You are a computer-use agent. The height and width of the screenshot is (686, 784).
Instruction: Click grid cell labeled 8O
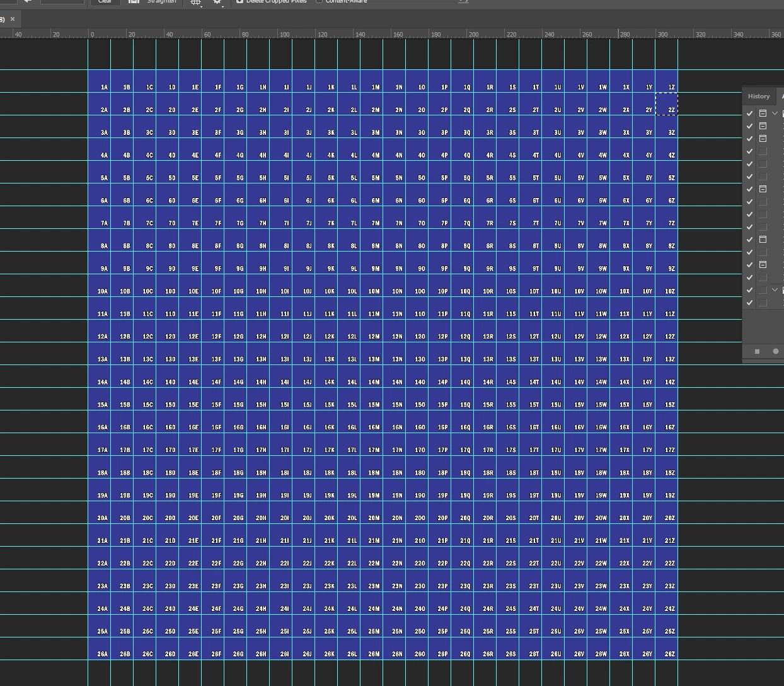click(417, 240)
